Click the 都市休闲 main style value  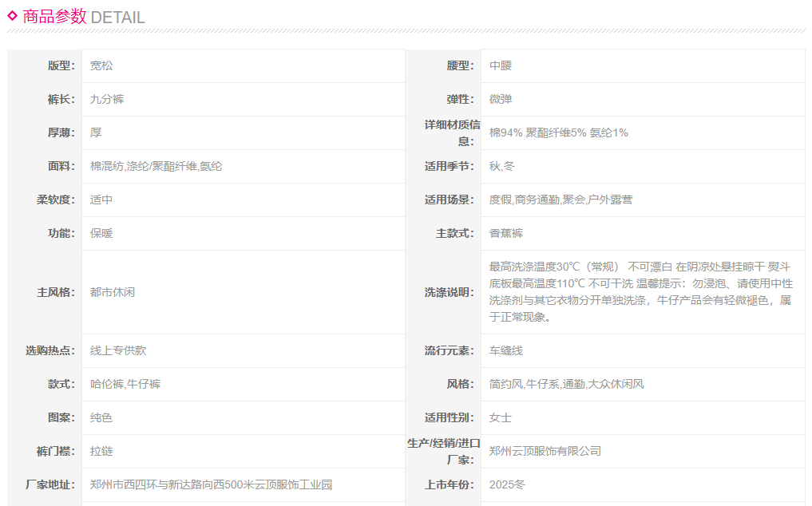113,292
